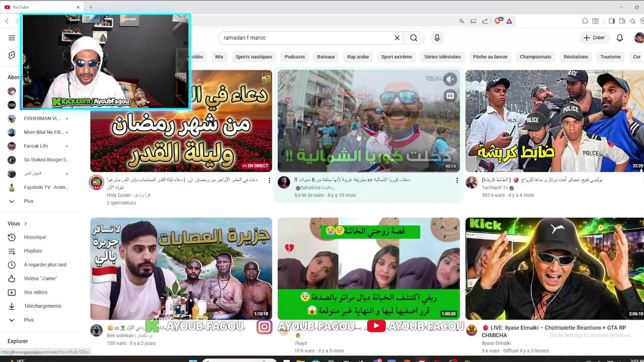Open the notifications bell
This screenshot has width=644, height=362.
[620, 38]
